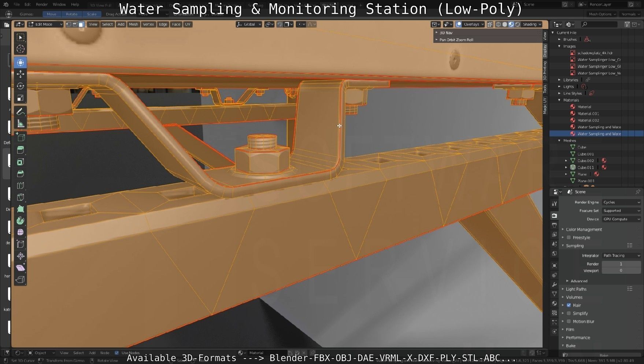Switch to face select mode
Viewport: 644px width, 364px height.
pos(81,24)
